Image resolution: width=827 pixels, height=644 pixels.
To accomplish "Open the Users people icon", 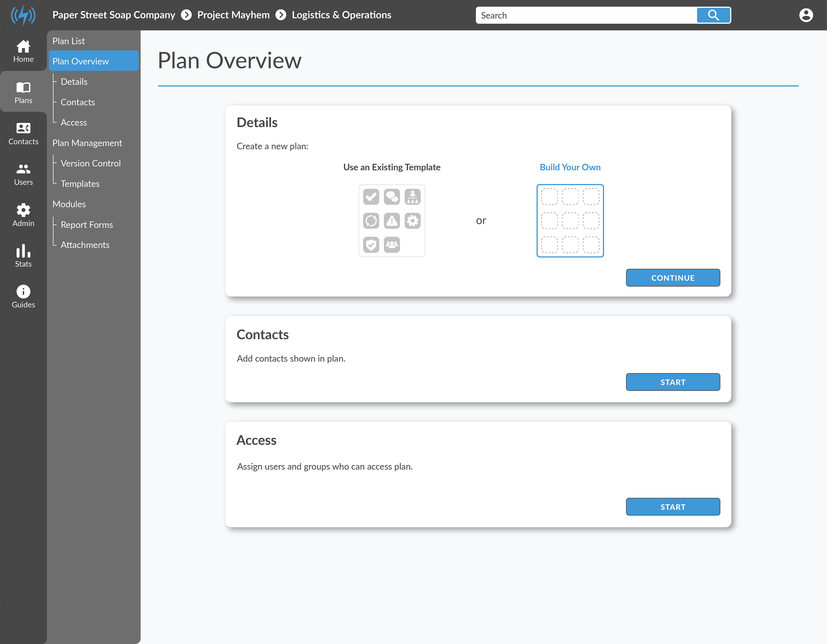I will click(23, 169).
